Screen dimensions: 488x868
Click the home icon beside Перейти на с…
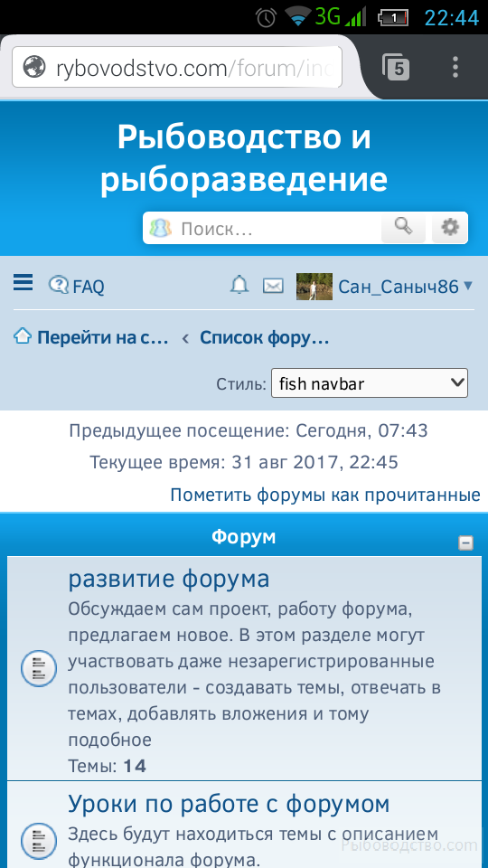(22, 336)
